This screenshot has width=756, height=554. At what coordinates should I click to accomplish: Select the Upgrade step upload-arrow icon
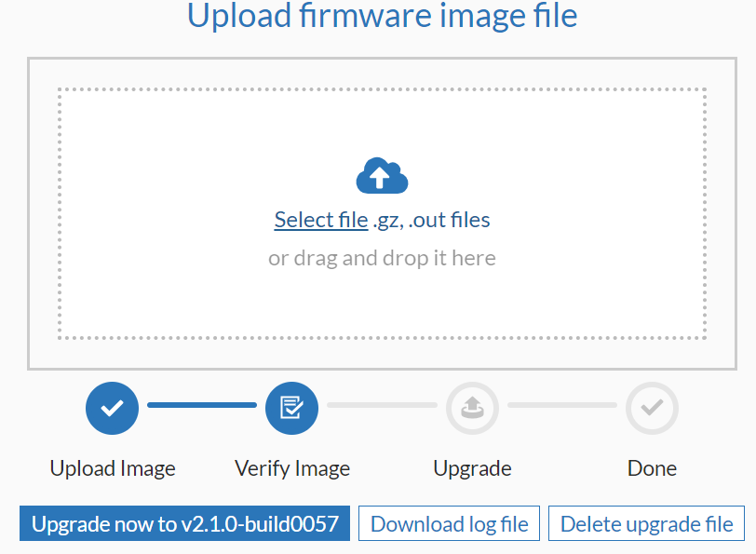click(471, 408)
